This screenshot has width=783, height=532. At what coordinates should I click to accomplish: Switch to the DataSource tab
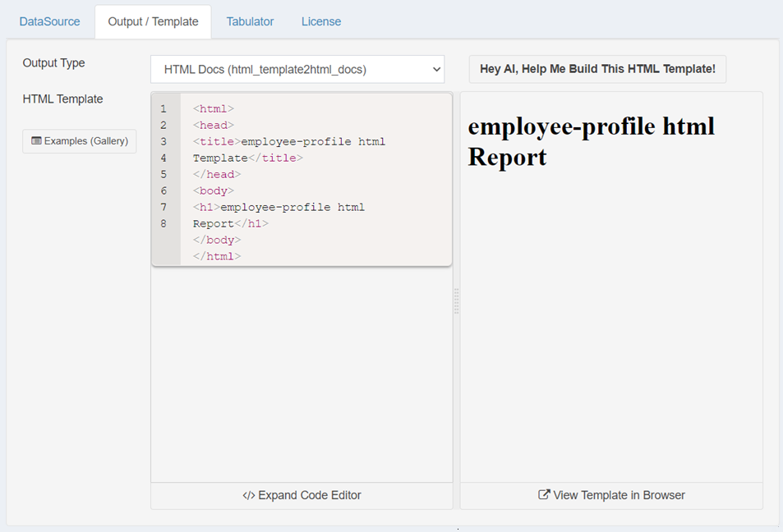tap(49, 21)
